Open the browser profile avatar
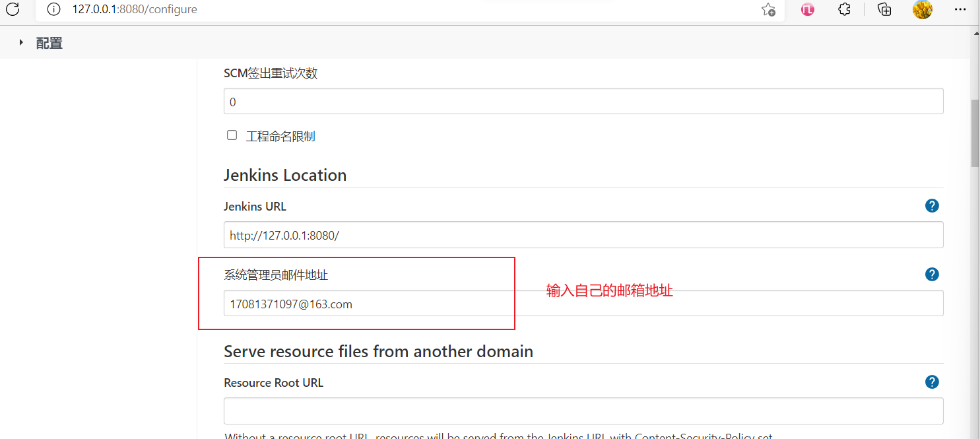This screenshot has width=980, height=439. [923, 9]
